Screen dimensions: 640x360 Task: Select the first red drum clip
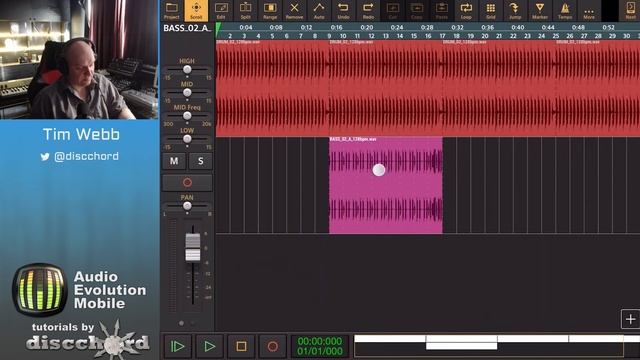point(273,88)
